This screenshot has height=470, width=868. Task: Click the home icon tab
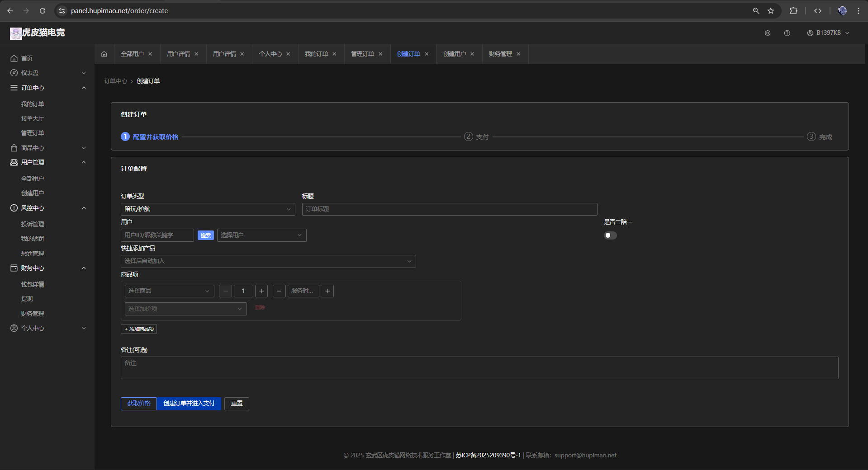[x=104, y=54]
